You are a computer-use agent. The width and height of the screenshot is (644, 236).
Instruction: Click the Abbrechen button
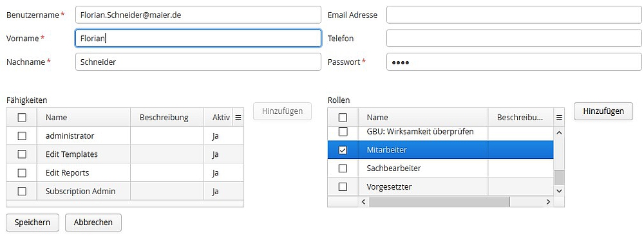click(93, 222)
